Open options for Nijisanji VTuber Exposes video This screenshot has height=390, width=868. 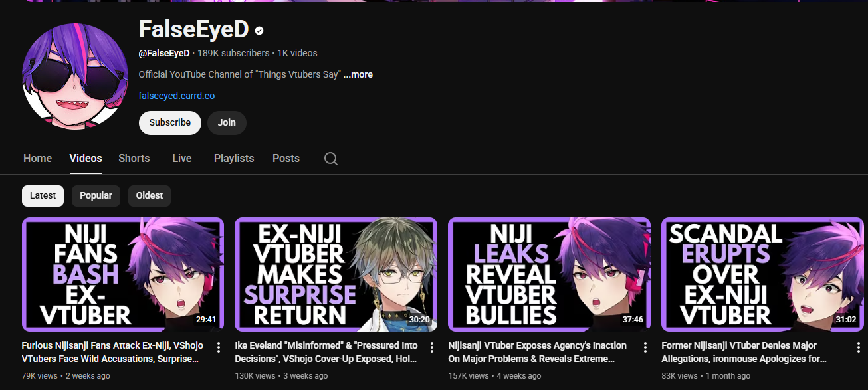point(645,347)
